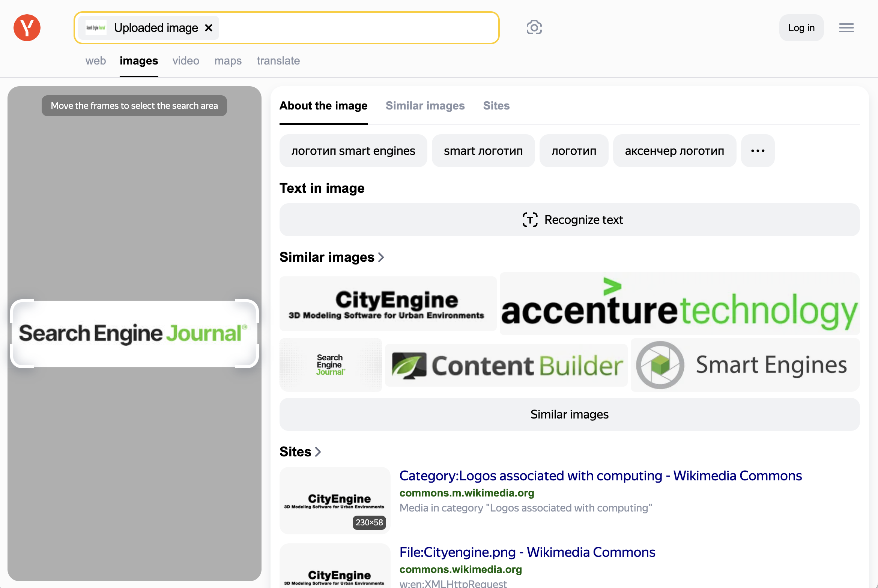Open the translate tab
878x588 pixels.
pos(278,61)
